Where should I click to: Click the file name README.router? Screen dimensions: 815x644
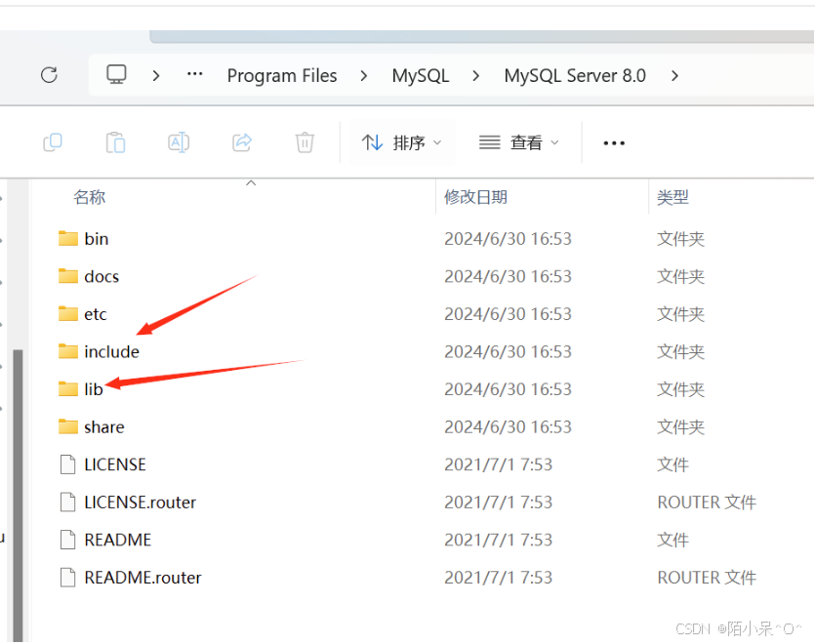click(143, 578)
